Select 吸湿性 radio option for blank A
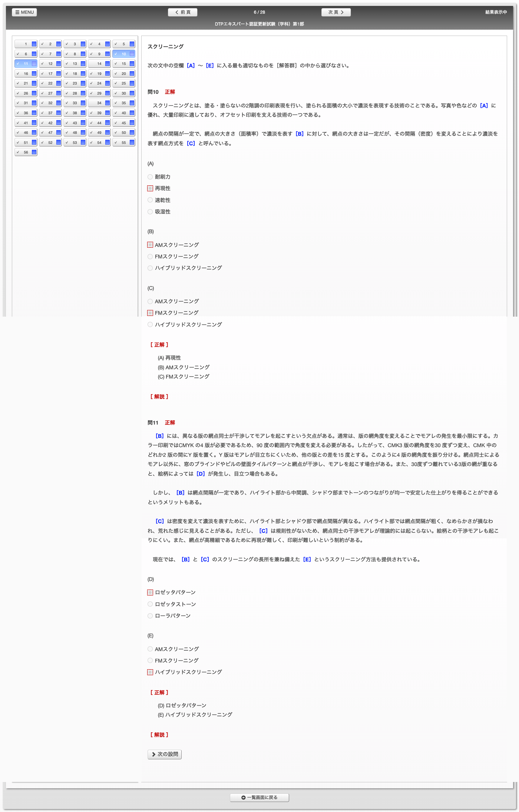The height and width of the screenshot is (812, 519). tap(150, 212)
